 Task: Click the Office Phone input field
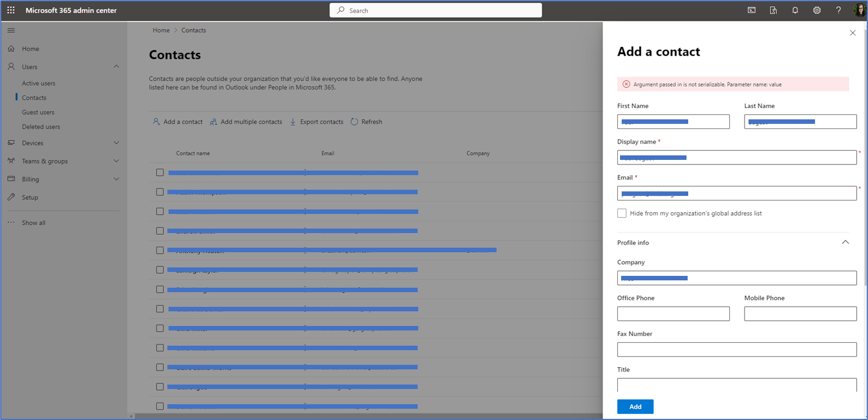click(674, 314)
